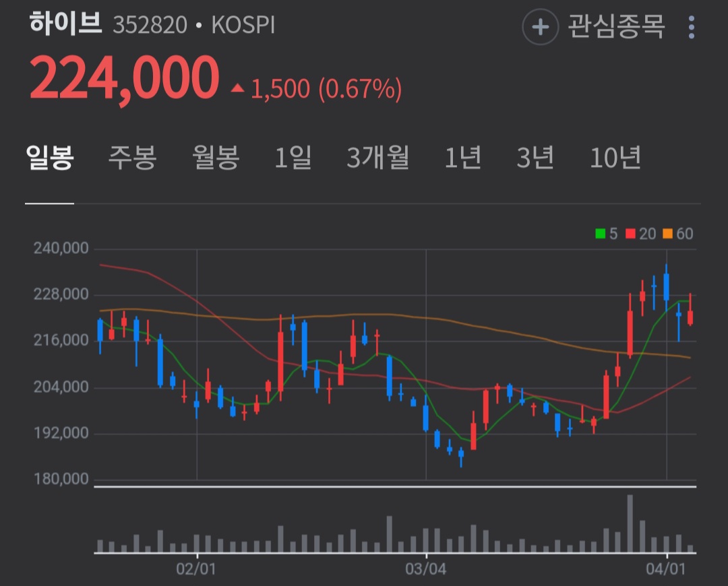Click the KOSPI market label
Viewport: 728px width, 586px height.
[x=243, y=25]
